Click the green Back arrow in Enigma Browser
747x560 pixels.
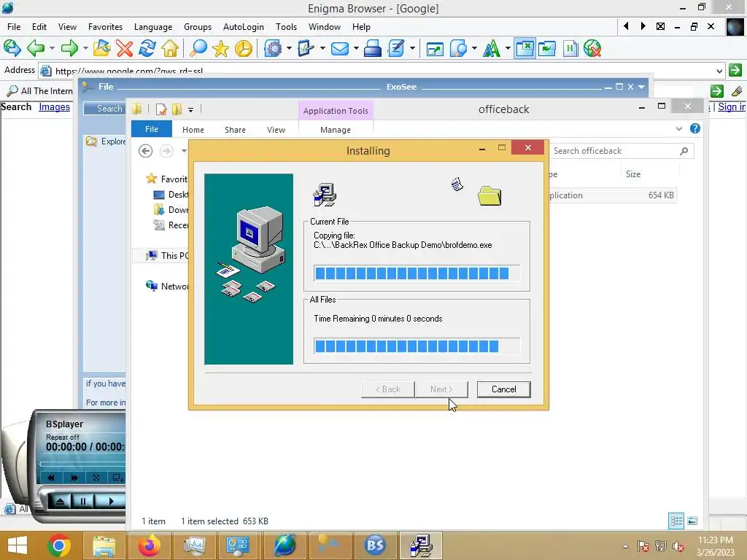point(36,49)
